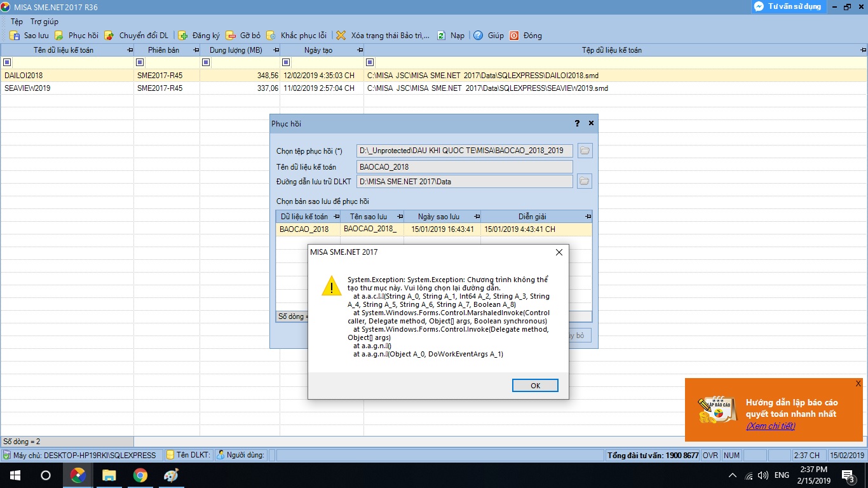Viewport: 868px width, 488px height.
Task: Click pin icon in Dung lượng (MB) header
Action: [275, 50]
